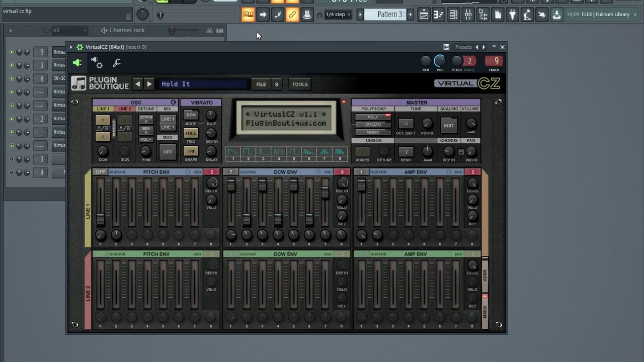644x362 pixels.
Task: Click the scaling EDIT button
Action: (x=449, y=125)
